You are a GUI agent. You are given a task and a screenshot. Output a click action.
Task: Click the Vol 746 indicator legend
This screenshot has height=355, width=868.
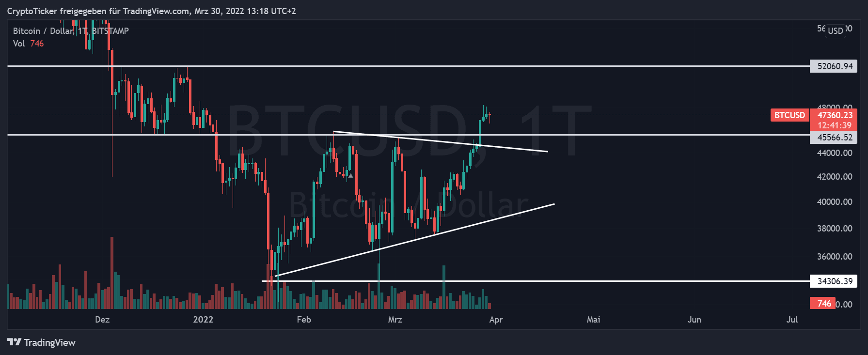(x=28, y=44)
